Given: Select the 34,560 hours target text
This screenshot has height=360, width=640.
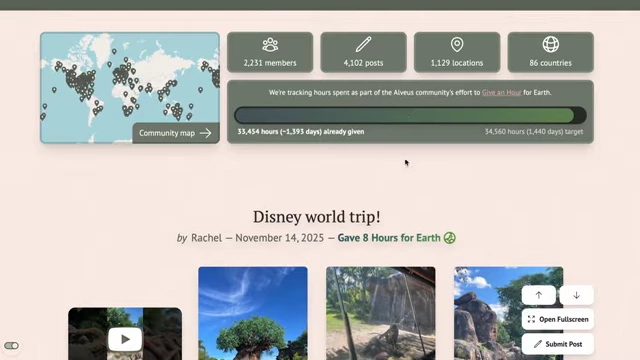Looking at the screenshot, I should pos(534,131).
